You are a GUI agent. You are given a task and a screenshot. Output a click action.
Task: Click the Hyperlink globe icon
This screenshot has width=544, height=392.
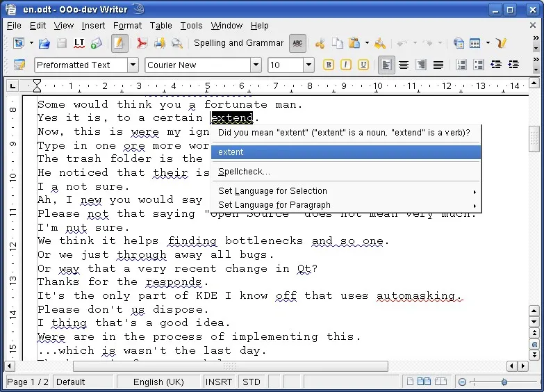[x=459, y=43]
